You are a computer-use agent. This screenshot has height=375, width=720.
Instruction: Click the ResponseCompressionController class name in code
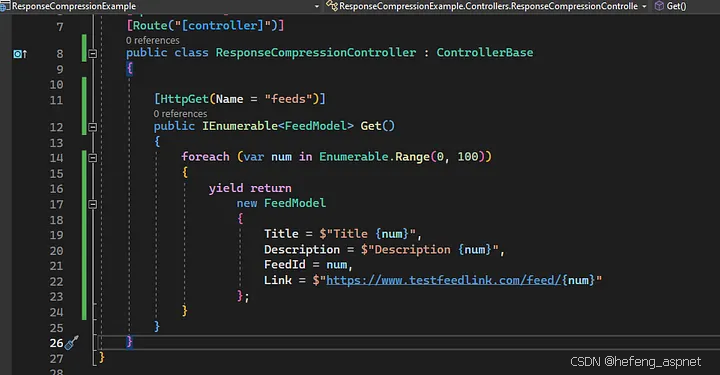[x=316, y=52]
